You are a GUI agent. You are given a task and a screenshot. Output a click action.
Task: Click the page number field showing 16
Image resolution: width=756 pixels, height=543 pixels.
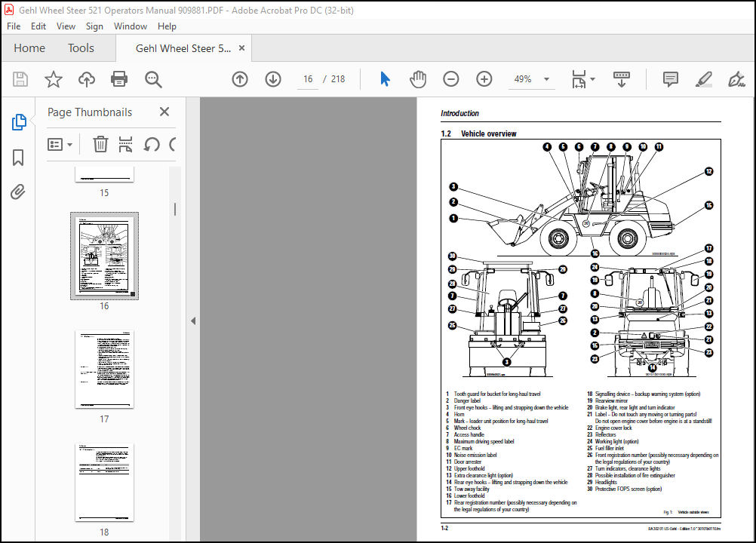coord(308,79)
